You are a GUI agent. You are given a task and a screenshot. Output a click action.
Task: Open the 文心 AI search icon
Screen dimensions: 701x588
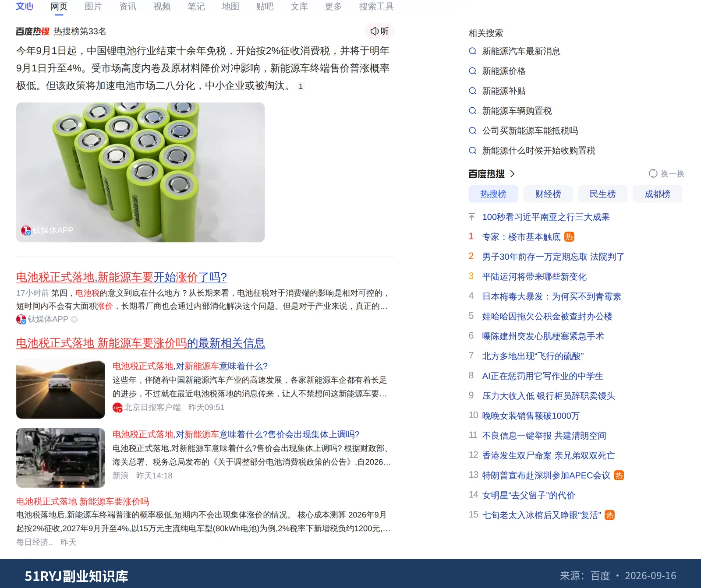(25, 6)
